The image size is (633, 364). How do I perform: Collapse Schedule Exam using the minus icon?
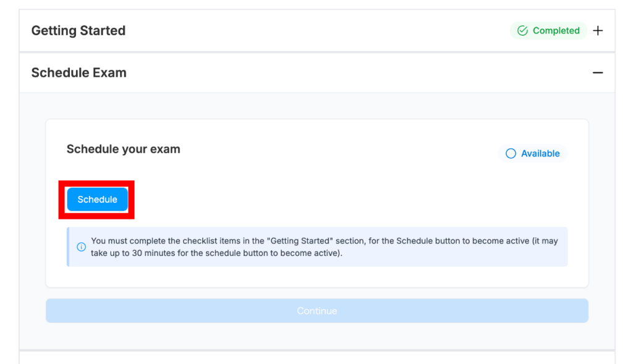pyautogui.click(x=598, y=73)
